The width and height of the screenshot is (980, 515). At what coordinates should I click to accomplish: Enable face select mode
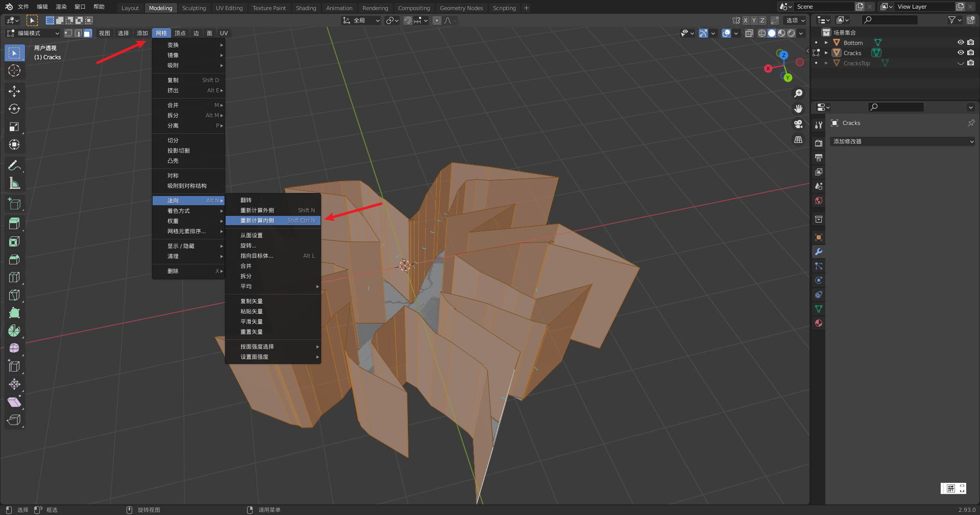[87, 33]
